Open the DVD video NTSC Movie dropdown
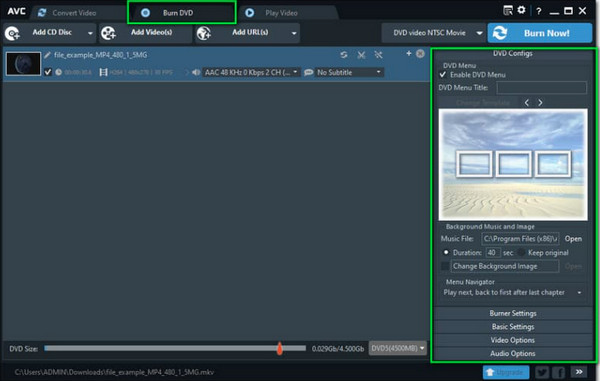 pyautogui.click(x=434, y=33)
